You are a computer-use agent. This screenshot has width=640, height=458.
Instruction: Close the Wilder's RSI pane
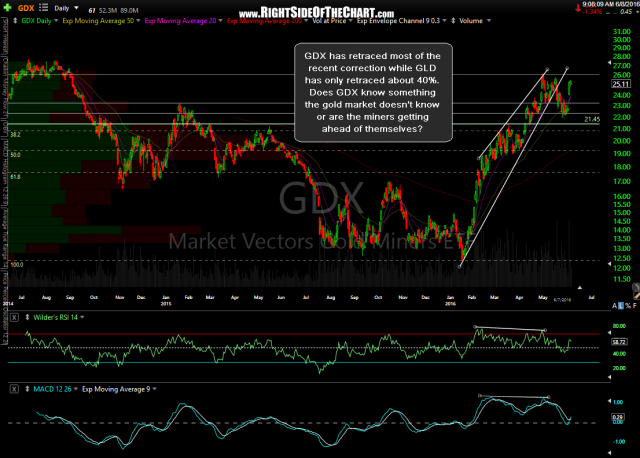point(14,318)
